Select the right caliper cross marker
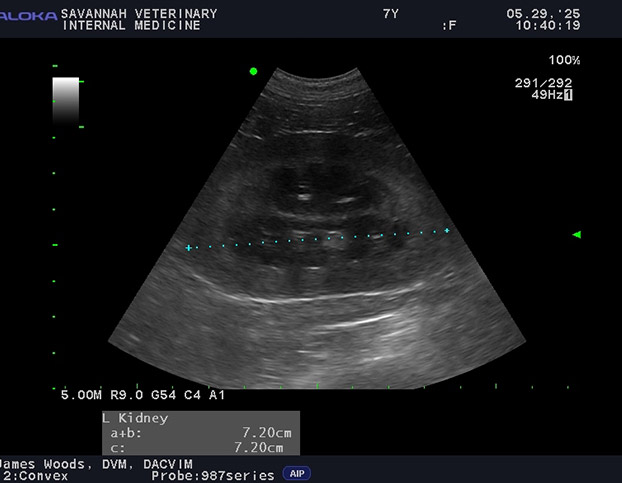Viewport: 622px width, 483px height. (x=447, y=230)
